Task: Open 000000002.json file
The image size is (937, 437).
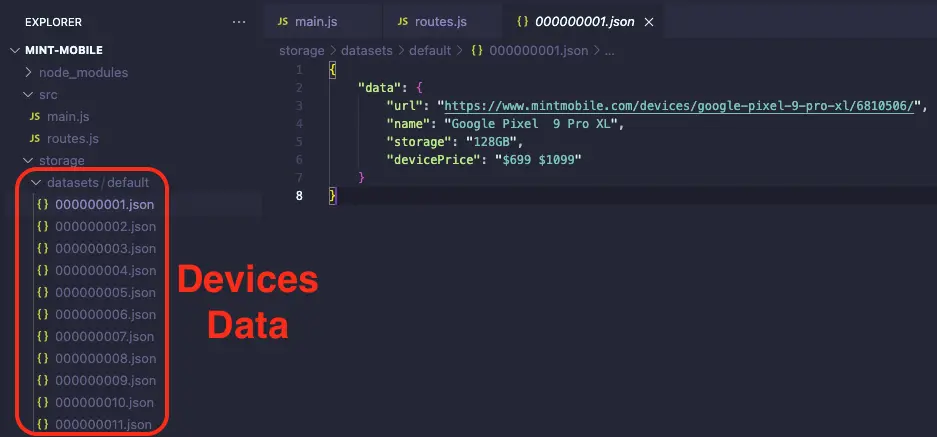Action: pyautogui.click(x=105, y=227)
